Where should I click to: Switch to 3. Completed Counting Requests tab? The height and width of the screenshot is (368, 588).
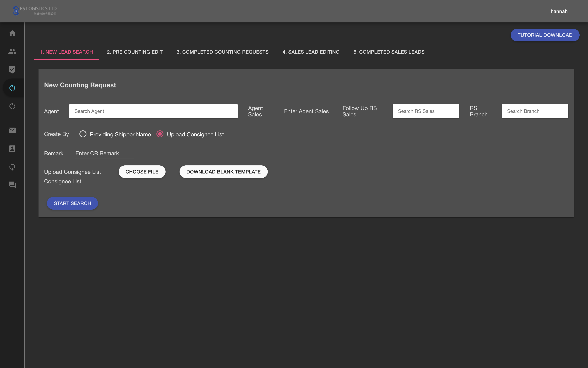(x=223, y=52)
